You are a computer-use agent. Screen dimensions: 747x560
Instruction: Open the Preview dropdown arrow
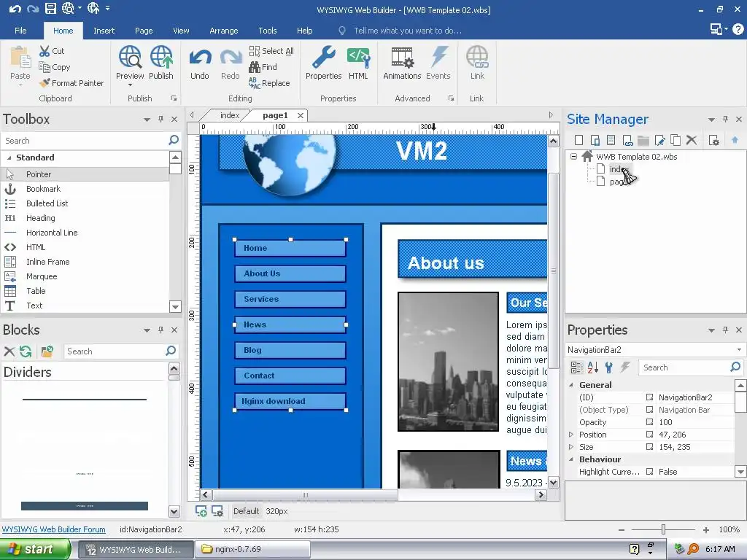tap(130, 85)
